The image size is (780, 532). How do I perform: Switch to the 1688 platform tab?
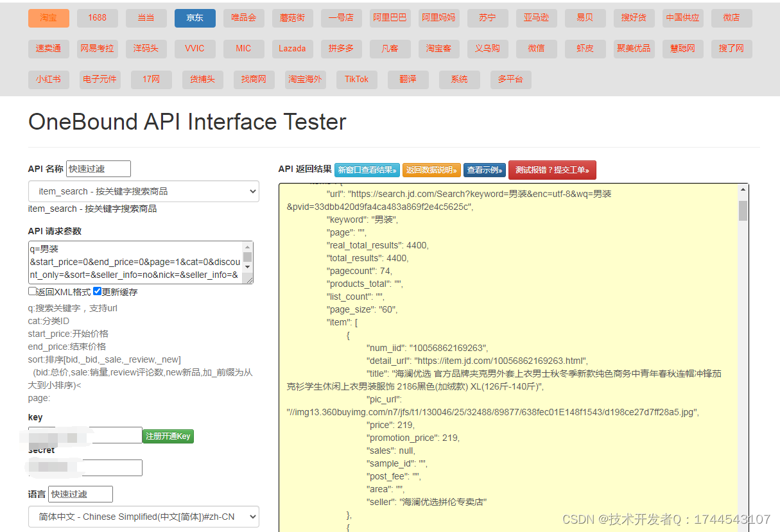pos(98,18)
